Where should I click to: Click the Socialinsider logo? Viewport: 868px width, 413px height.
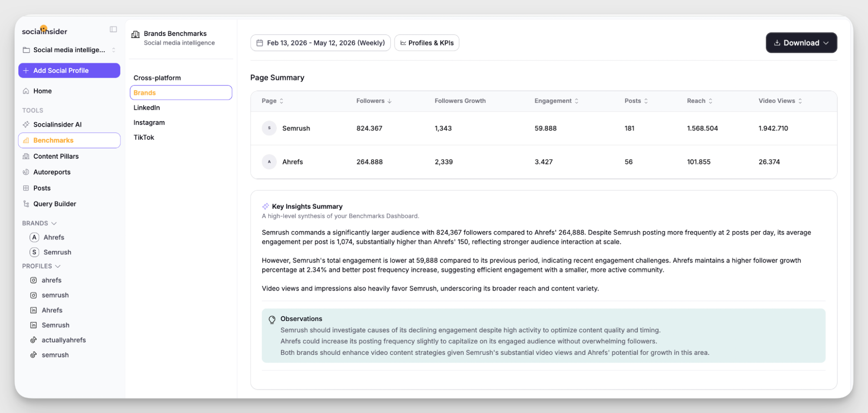45,30
